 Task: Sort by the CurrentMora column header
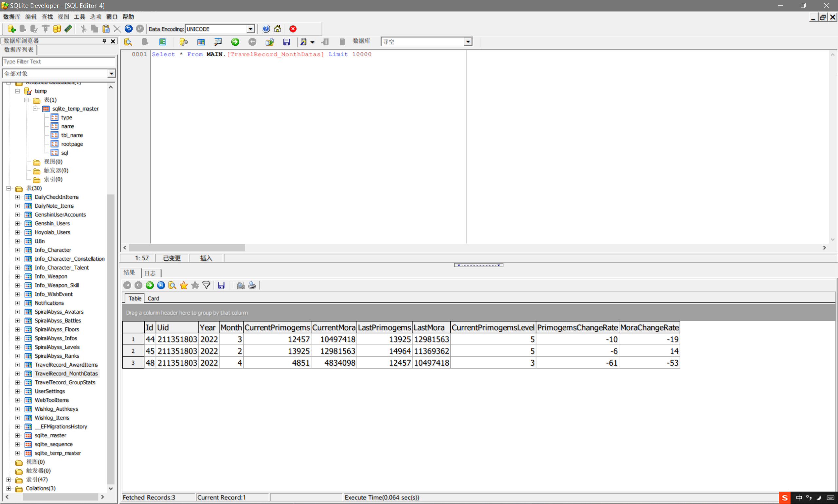click(x=333, y=327)
